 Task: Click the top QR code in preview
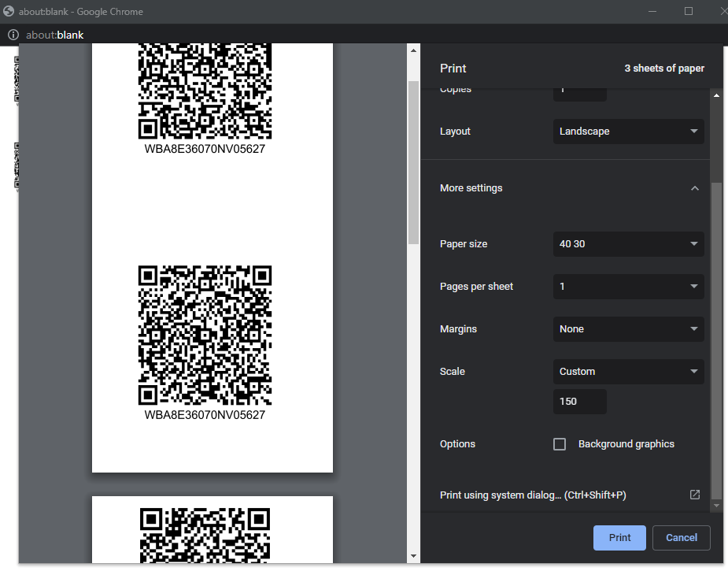pos(205,91)
